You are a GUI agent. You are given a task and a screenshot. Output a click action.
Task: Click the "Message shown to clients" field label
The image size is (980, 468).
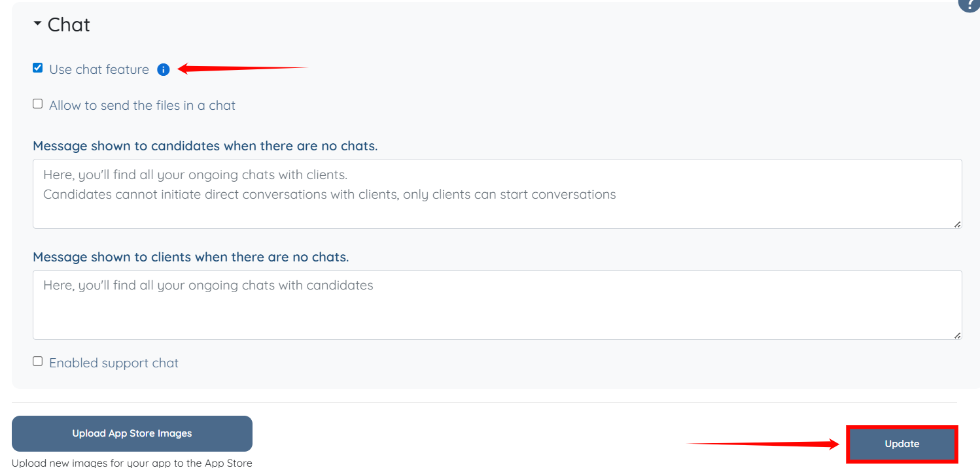point(190,257)
